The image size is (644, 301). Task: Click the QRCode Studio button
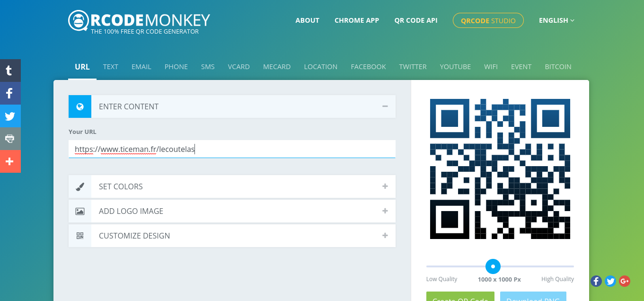click(x=488, y=20)
